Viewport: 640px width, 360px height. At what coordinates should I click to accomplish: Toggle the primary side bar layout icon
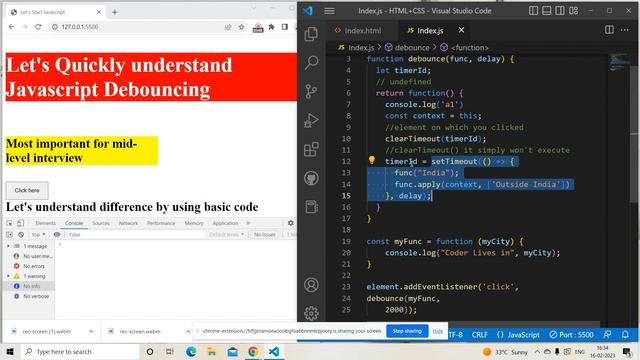click(533, 11)
